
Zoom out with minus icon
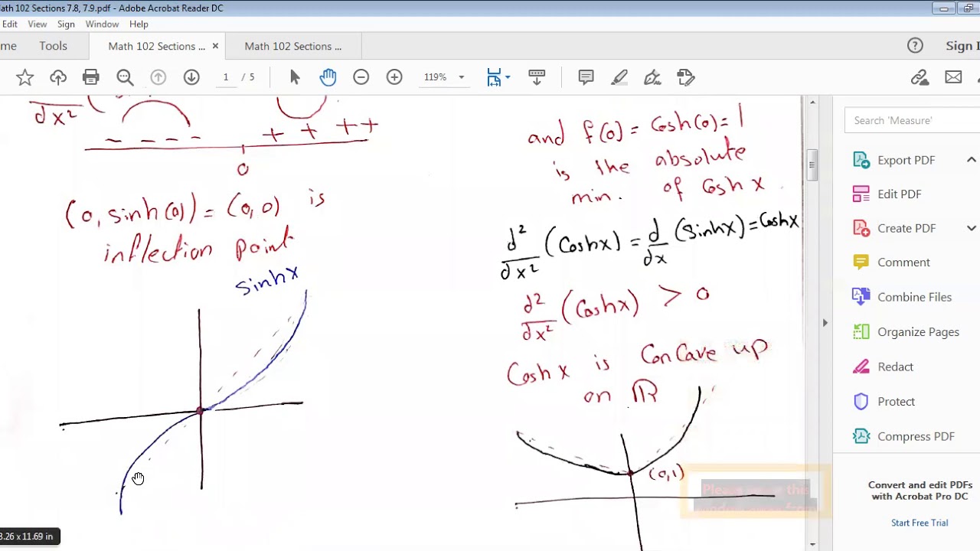tap(361, 77)
